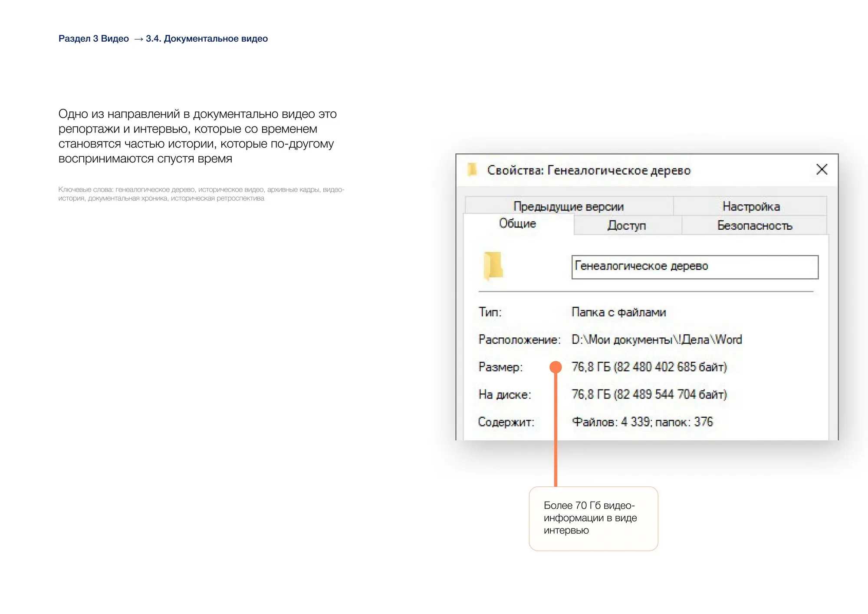
Task: Click the Папка с файлами type value
Action: click(x=618, y=312)
